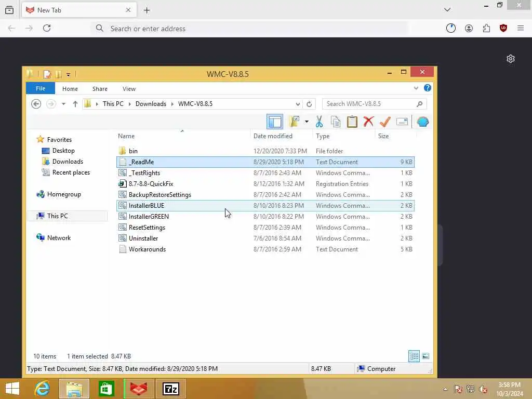Open address bar history dropdown
Image resolution: width=532 pixels, height=399 pixels.
(x=298, y=104)
